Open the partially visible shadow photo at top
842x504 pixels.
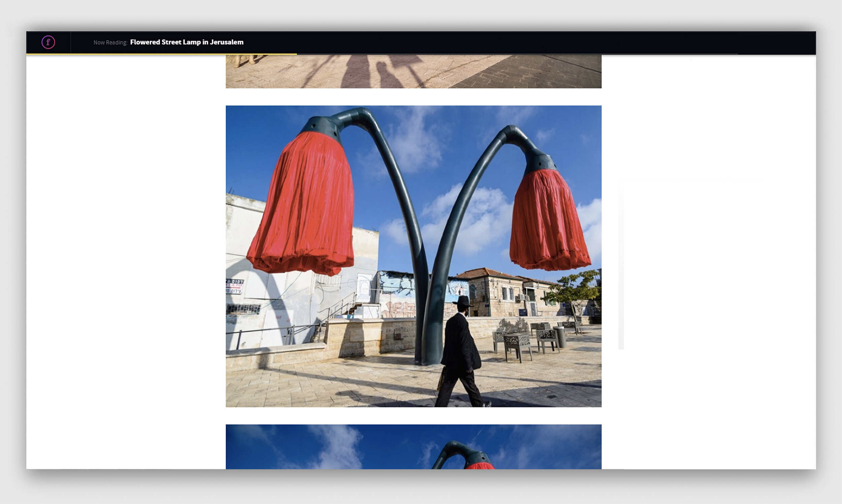413,71
